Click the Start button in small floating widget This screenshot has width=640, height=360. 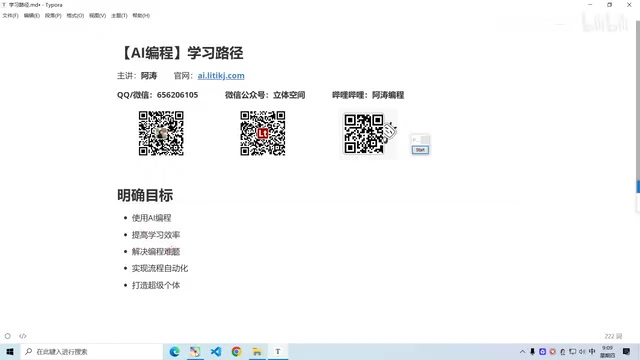pos(420,150)
